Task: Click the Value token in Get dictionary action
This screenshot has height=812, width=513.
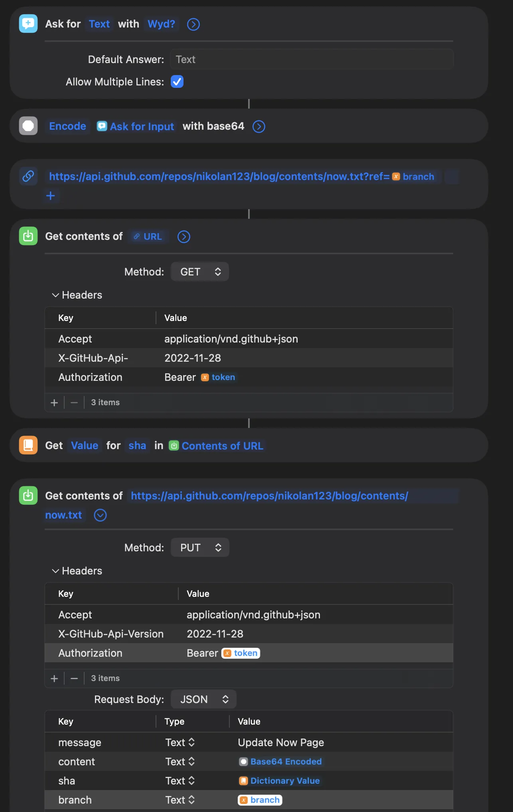Action: (x=85, y=446)
